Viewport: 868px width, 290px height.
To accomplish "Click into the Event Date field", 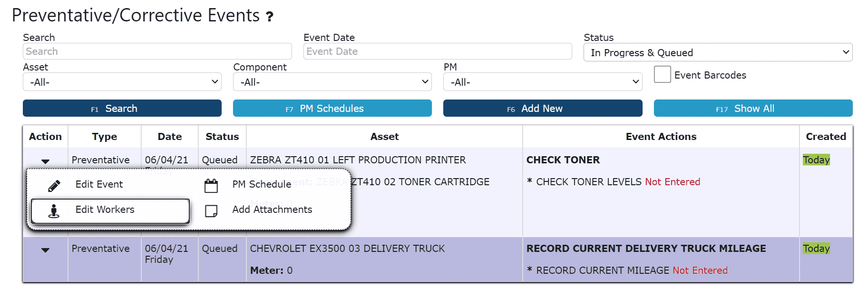I will (438, 51).
